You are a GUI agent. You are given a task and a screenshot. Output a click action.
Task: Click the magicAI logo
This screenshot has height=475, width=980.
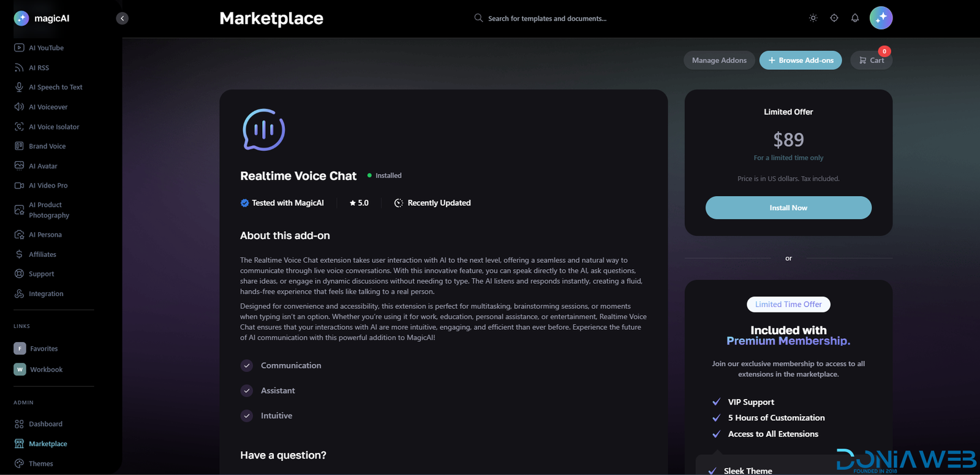click(42, 18)
